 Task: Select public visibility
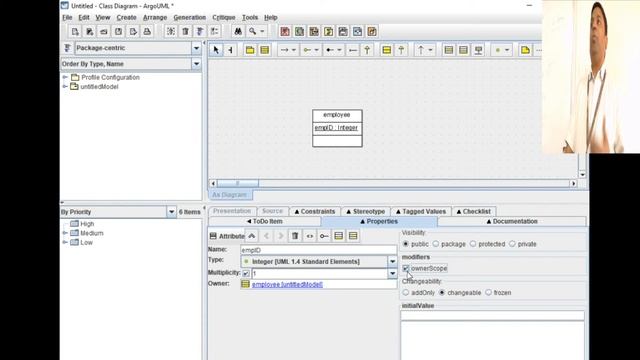pyautogui.click(x=406, y=244)
